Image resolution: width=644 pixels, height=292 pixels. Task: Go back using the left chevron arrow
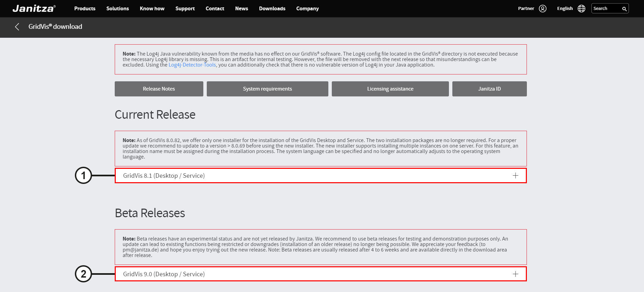(x=17, y=27)
